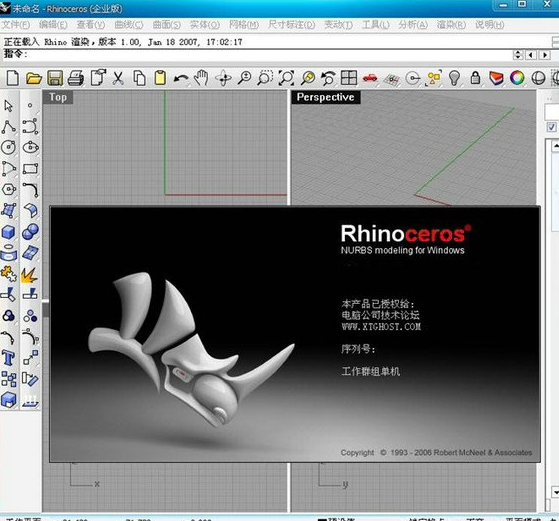Click the Zoom Selected icon with yellow dot

tap(307, 78)
